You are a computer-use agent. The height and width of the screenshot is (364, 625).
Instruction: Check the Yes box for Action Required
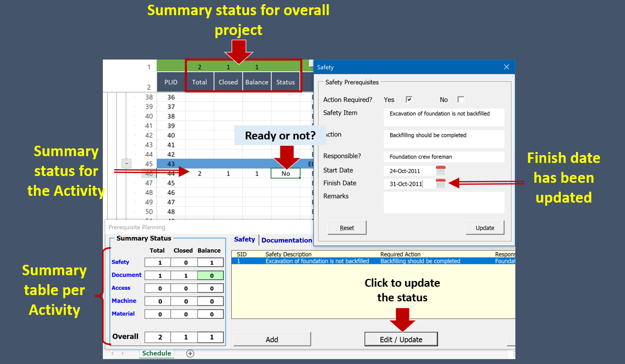coord(409,100)
